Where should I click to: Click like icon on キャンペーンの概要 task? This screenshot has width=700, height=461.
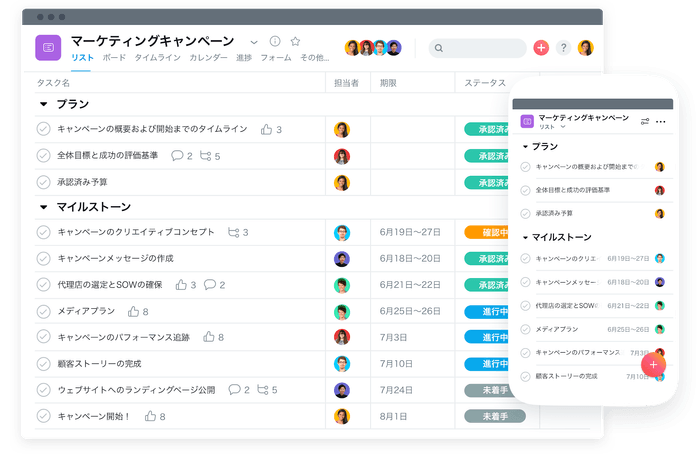coord(267,129)
